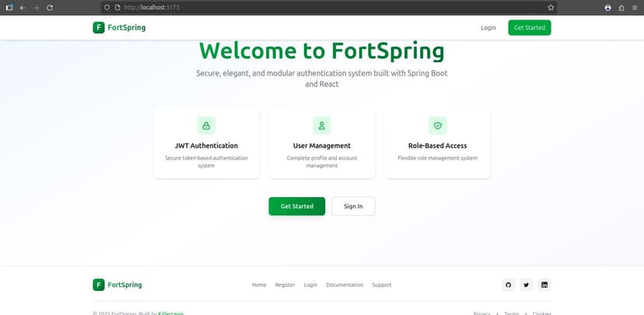Click the page info icon in address bar
644x315 pixels.
coord(117,8)
